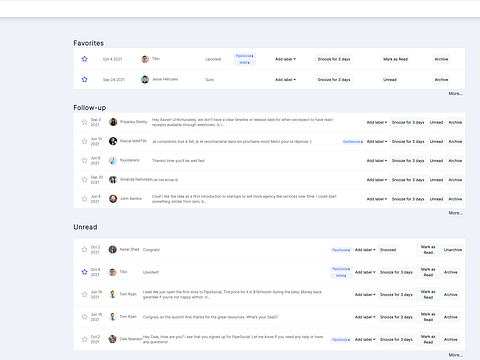The height and width of the screenshot is (360, 480).
Task: Click Tom Ryan's avatar on the 'I see! We just open' row
Action: tap(113, 294)
